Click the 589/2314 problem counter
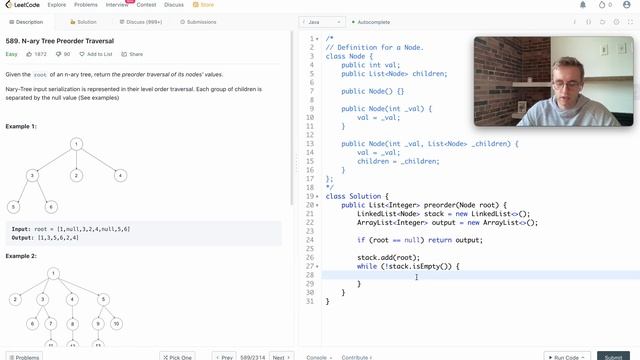The image size is (640, 360). [253, 357]
